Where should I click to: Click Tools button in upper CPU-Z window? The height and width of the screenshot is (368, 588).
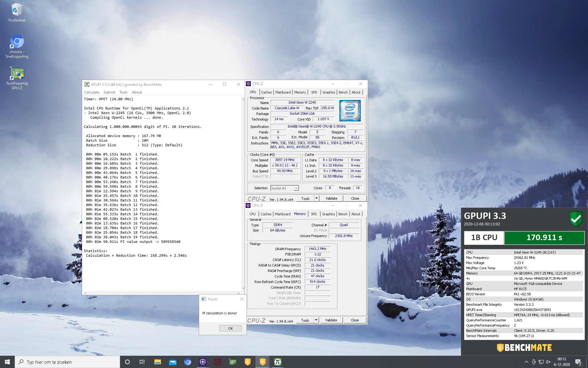tap(305, 198)
